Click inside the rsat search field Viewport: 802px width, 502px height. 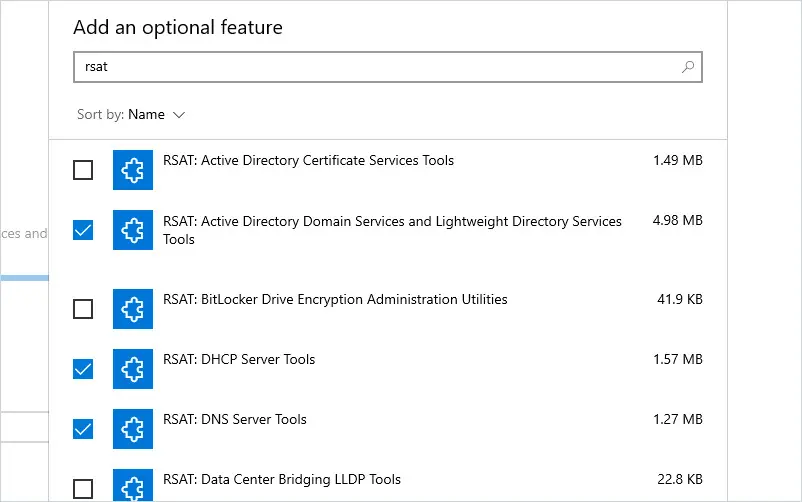(x=388, y=67)
